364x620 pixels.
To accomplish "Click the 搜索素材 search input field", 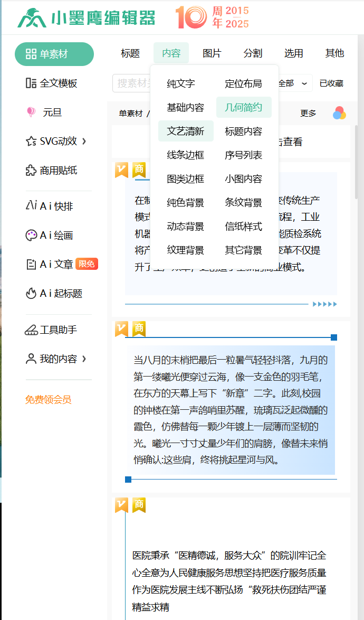I will 132,83.
